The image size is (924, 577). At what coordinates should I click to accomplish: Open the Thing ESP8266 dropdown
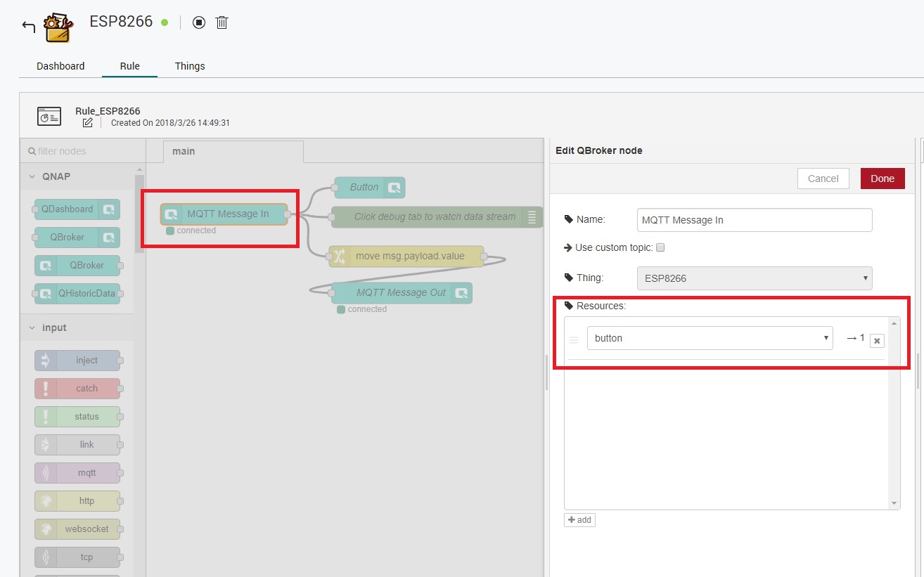click(x=755, y=278)
